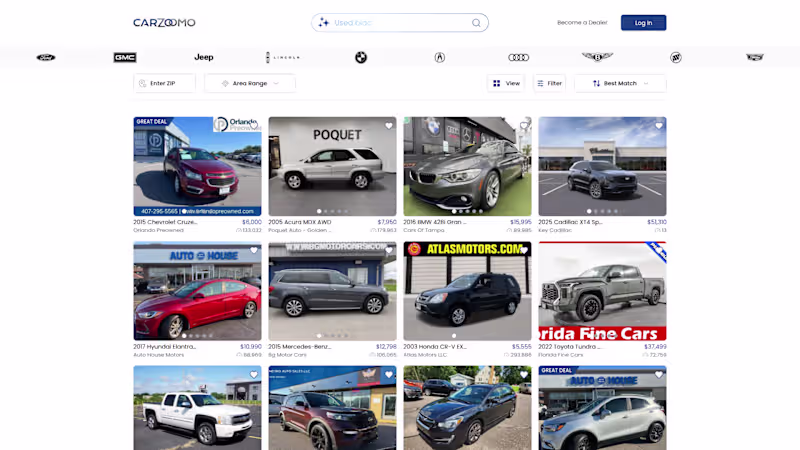Click the $10,990 price
This screenshot has width=800, height=450.
coord(251,346)
